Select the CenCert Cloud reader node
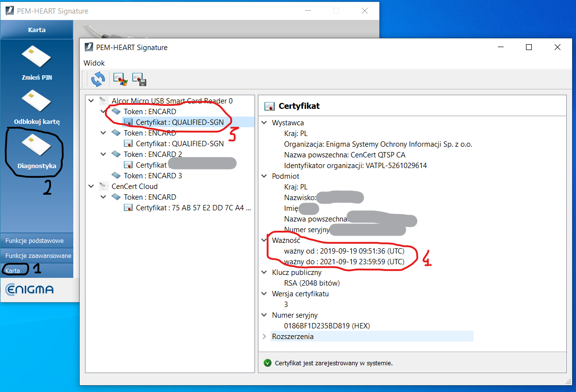Viewport: 576px width, 392px height. [135, 186]
